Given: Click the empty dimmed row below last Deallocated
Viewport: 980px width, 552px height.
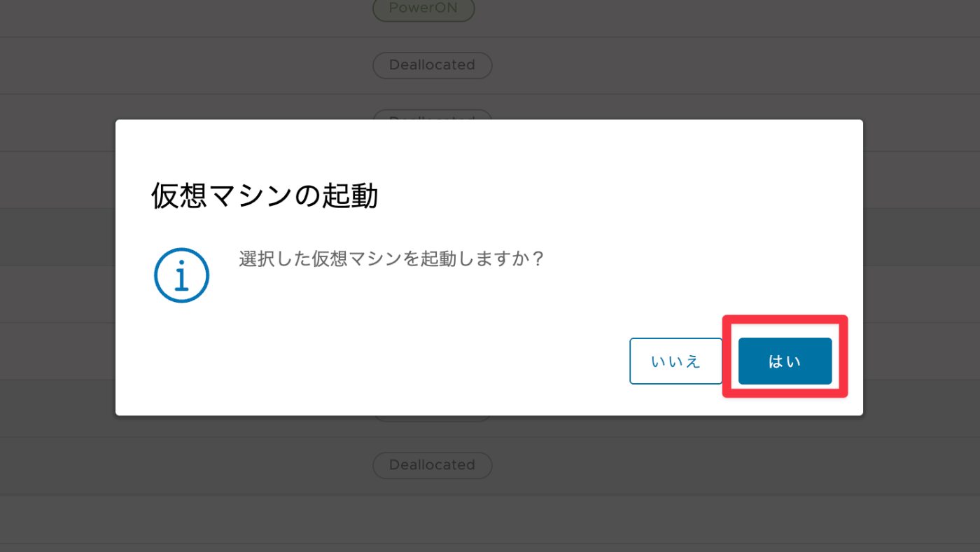Looking at the screenshot, I should 490,520.
